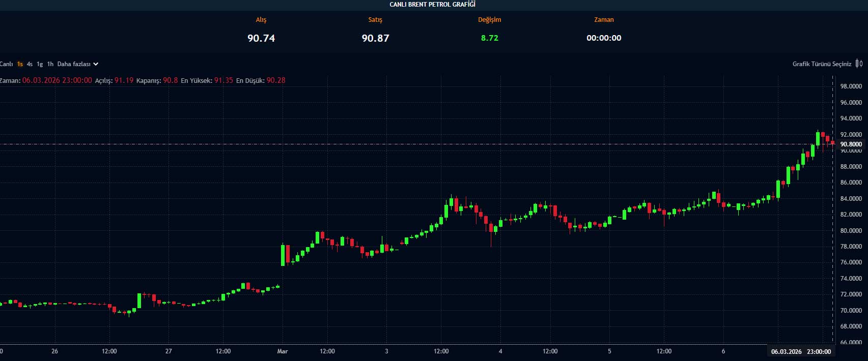The image size is (868, 361).
Task: Click the Mar label on the time axis
Action: 283,351
